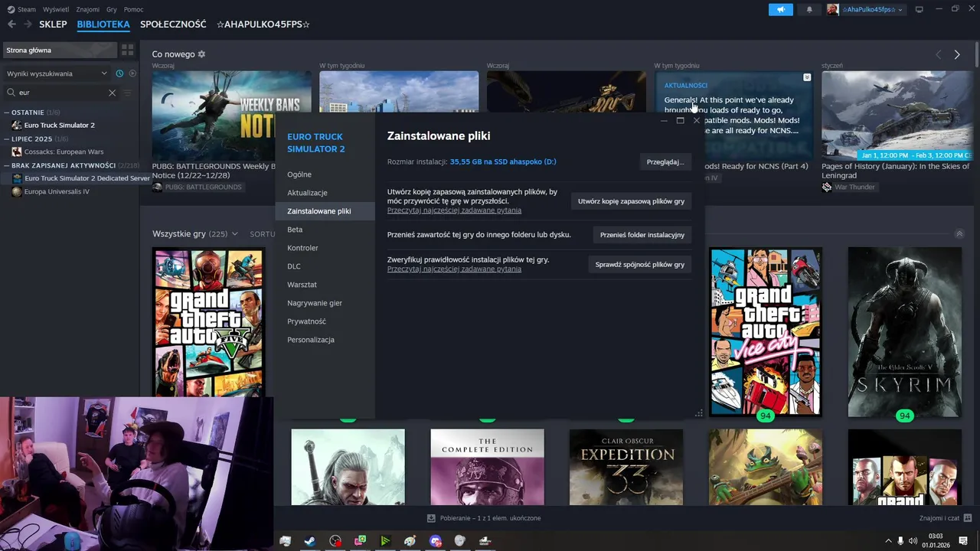Show next 'Co nowego' news items arrow
Screen dimensions: 980x551
957,54
